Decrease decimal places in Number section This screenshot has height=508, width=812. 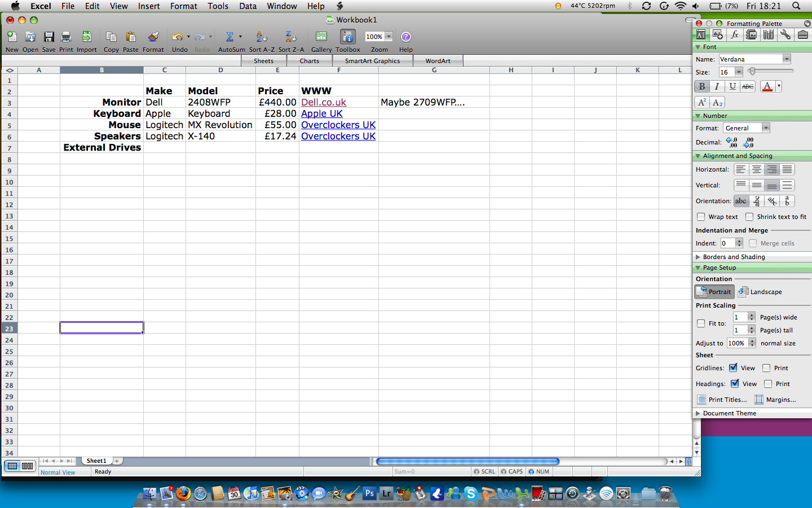(749, 142)
